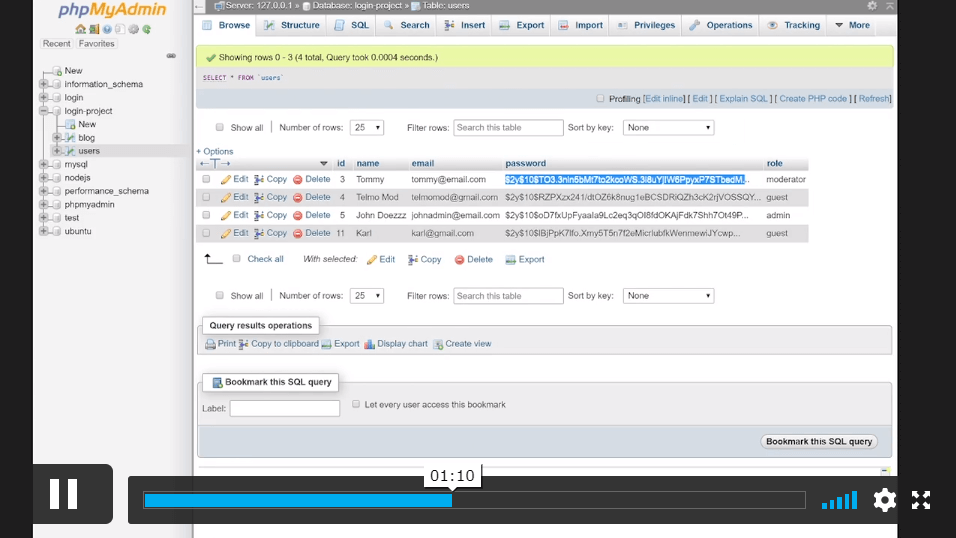The width and height of the screenshot is (956, 538).
Task: Click the video progress bar
Action: point(474,500)
